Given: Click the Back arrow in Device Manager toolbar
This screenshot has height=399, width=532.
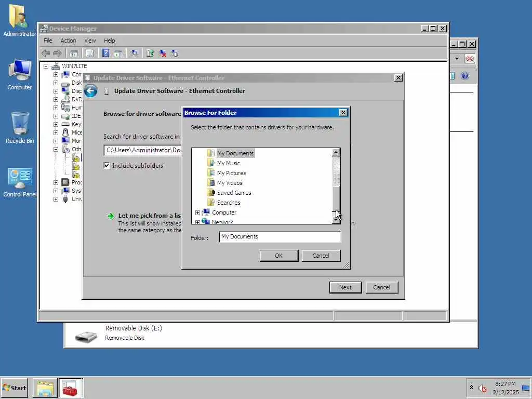Looking at the screenshot, I should [46, 54].
